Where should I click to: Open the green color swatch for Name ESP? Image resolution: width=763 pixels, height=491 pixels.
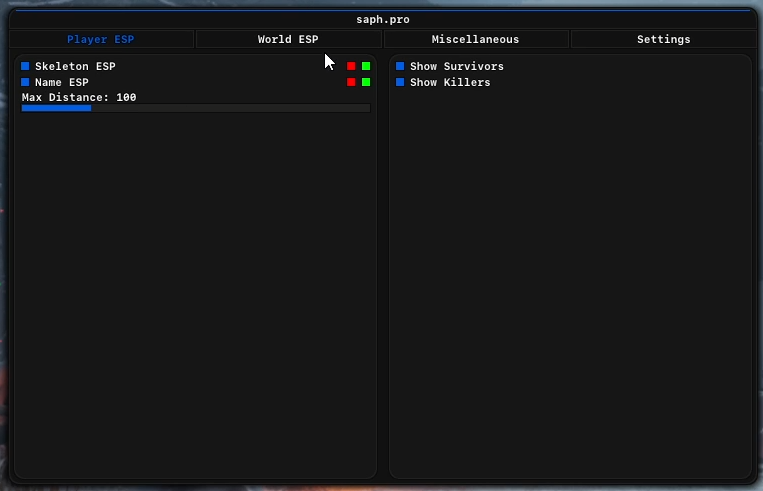[x=366, y=82]
